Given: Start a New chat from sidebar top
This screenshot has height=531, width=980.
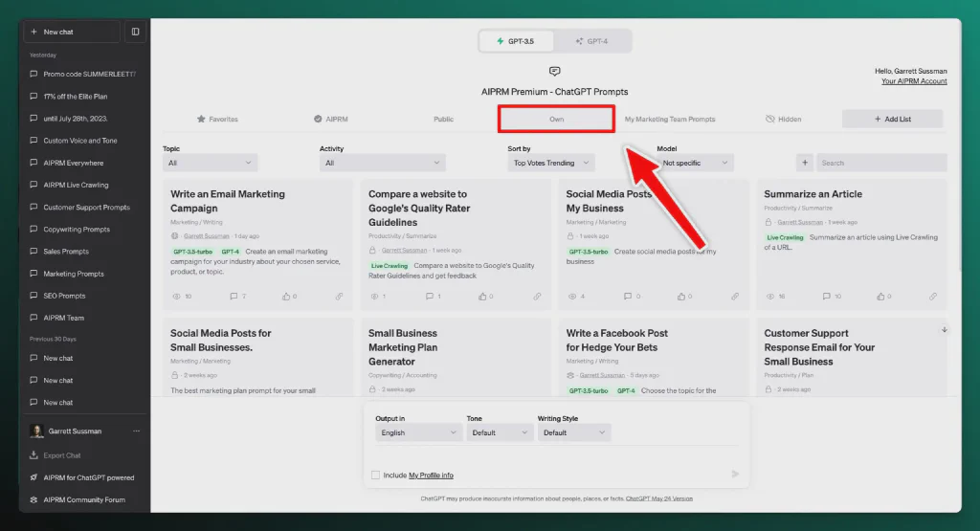Looking at the screenshot, I should [71, 32].
